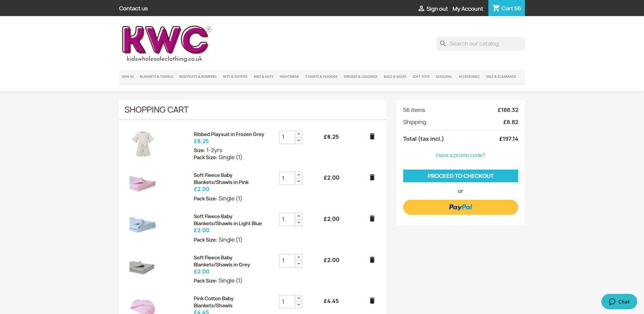Increase quantity of Soft Fleece Blanket in Light Blue

click(x=299, y=216)
